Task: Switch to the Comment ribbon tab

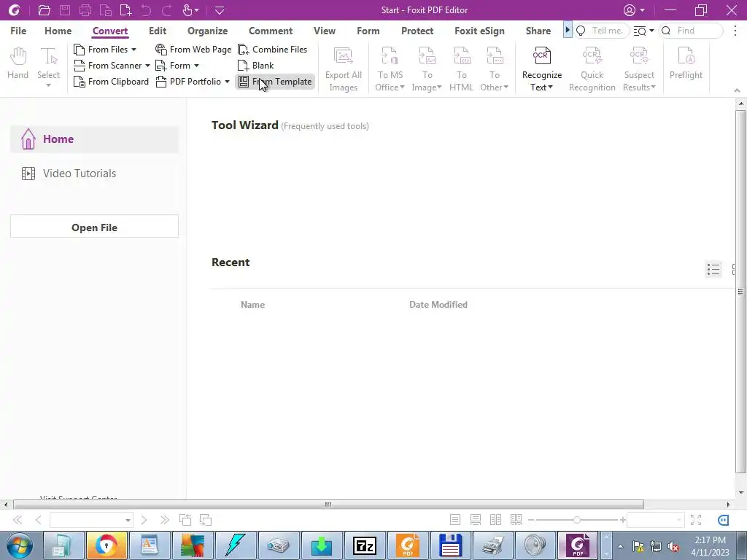Action: (x=271, y=31)
